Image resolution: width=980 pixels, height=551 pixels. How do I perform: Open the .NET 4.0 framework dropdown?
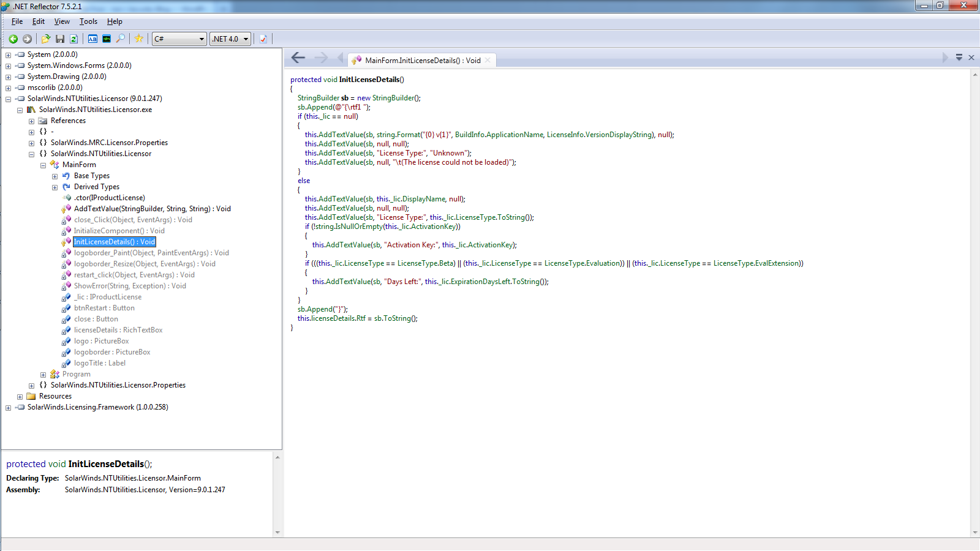[x=230, y=39]
